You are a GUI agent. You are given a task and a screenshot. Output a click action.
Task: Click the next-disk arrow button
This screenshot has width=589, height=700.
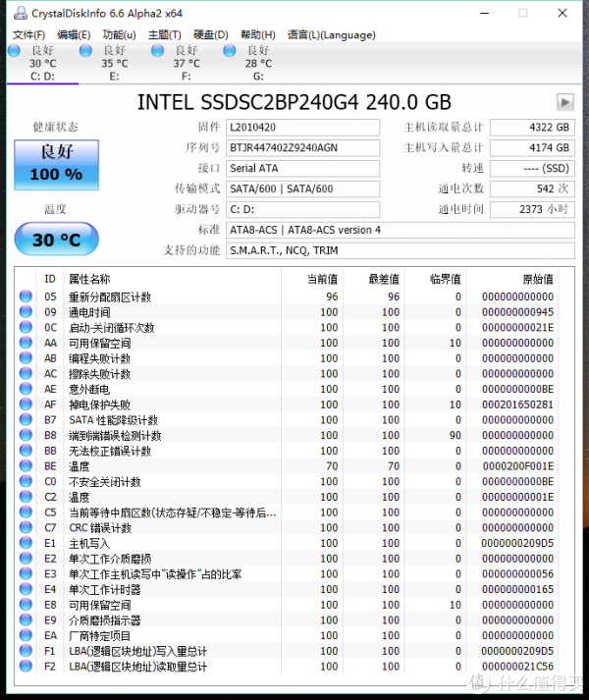click(564, 102)
